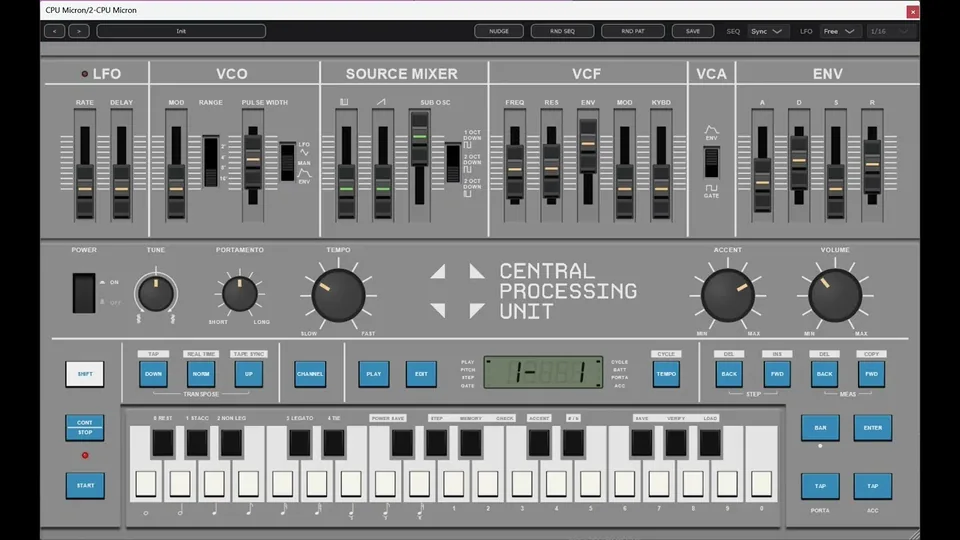Toggle the sub oscillator octave switch
Screen dimensions: 960x540
point(453,163)
